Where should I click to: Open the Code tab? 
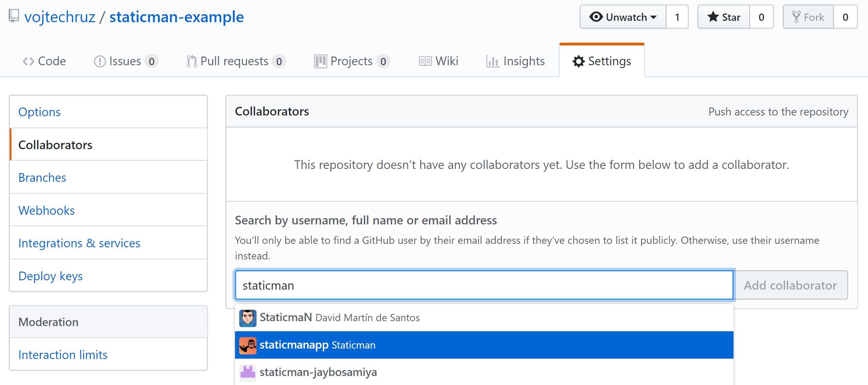[x=44, y=61]
